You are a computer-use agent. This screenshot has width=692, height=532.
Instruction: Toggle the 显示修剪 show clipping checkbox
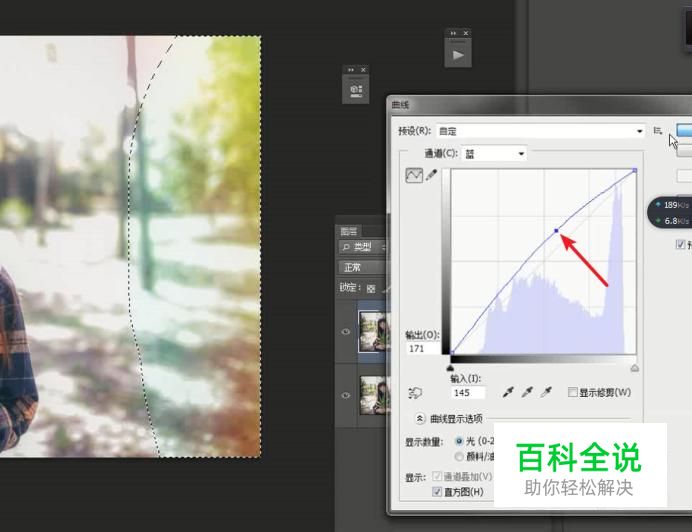pos(572,392)
